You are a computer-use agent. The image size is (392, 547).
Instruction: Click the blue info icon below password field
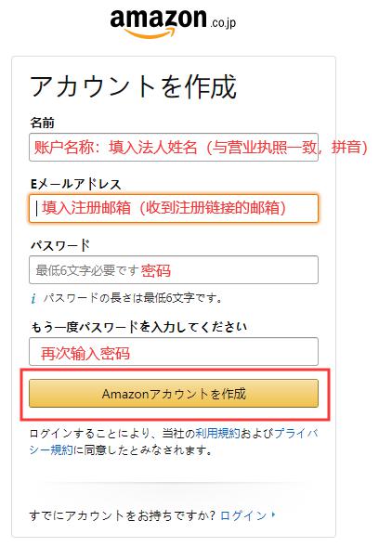(x=33, y=299)
